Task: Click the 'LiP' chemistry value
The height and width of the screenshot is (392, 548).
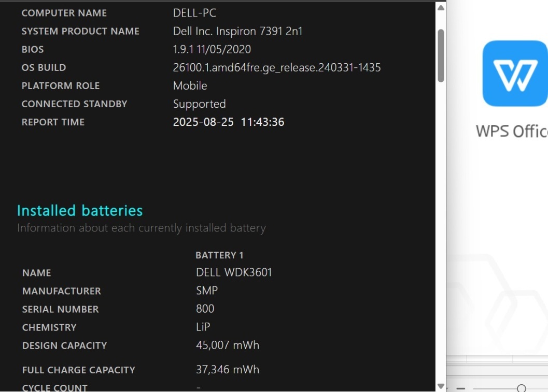Action: [x=203, y=327]
